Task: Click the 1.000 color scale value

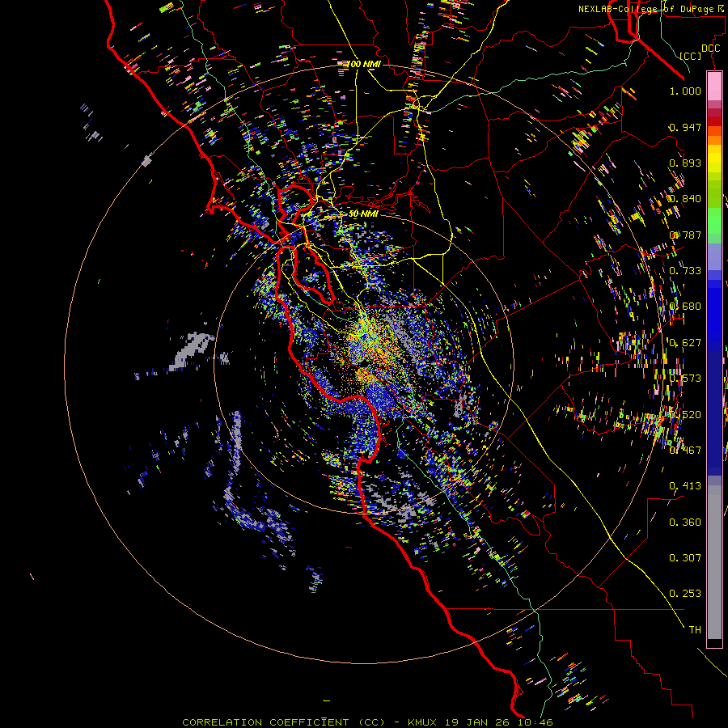Action: click(685, 91)
